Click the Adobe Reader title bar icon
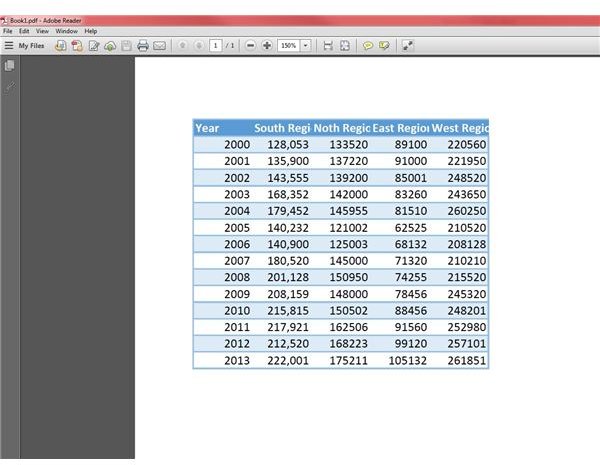This screenshot has height=465, width=600. coord(4,21)
